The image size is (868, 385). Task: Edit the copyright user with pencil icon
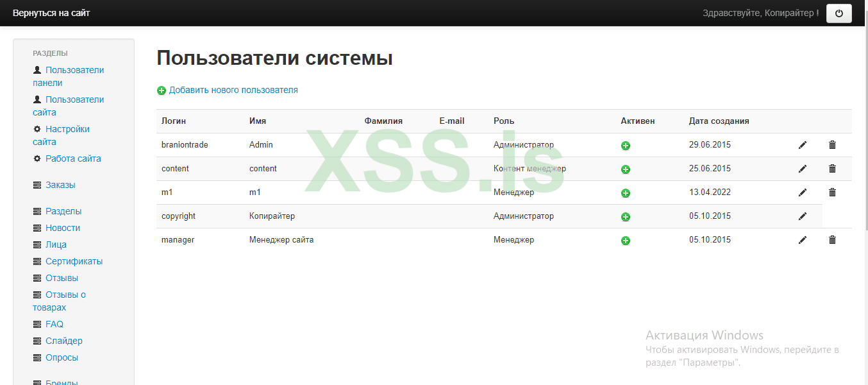coord(803,216)
